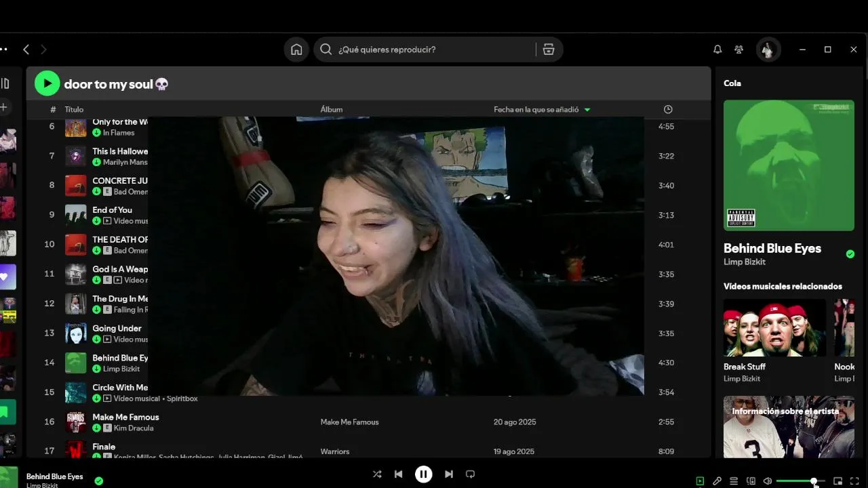This screenshot has height=488, width=868.
Task: Select the Finale track title
Action: [104, 447]
